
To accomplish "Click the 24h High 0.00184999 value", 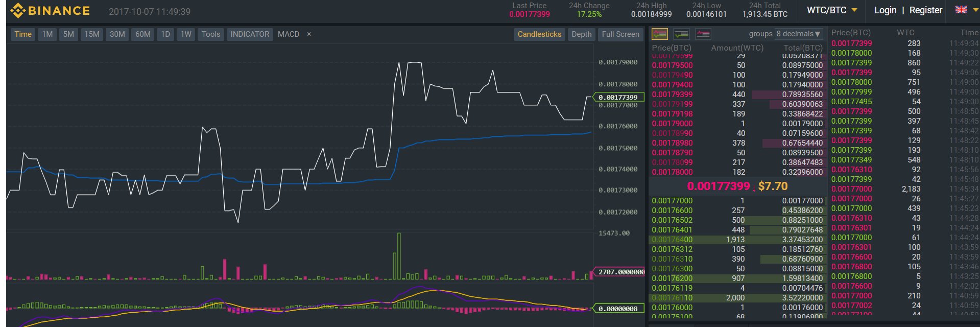I will (x=651, y=14).
